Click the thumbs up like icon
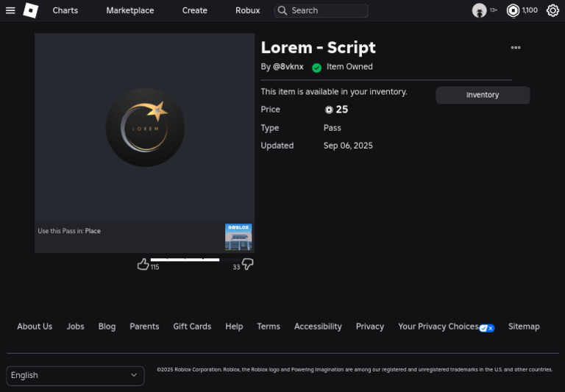This screenshot has width=565, height=392. point(143,264)
